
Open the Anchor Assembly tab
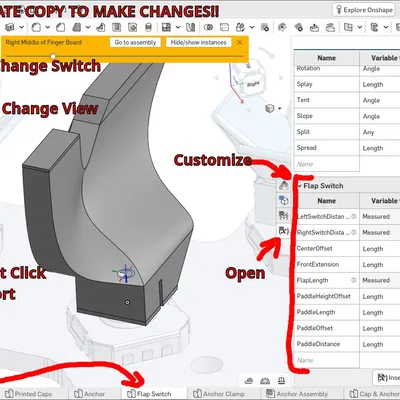coord(297,394)
